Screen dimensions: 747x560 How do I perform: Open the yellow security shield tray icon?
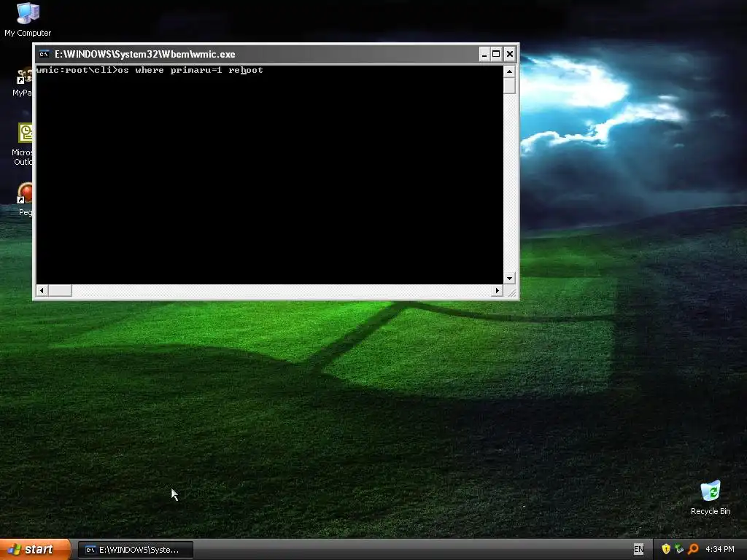pyautogui.click(x=666, y=549)
